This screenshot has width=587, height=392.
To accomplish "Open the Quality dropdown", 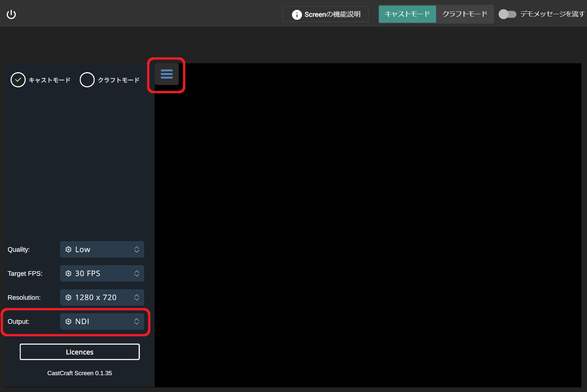I will (x=102, y=249).
